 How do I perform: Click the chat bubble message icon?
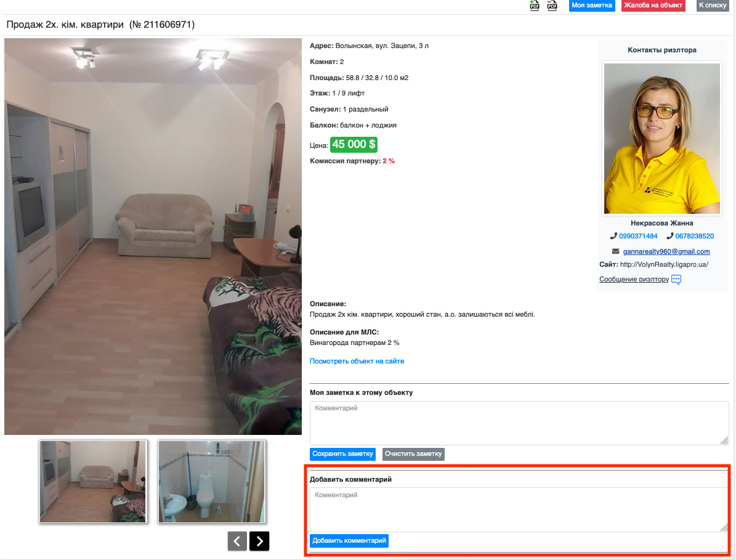676,280
